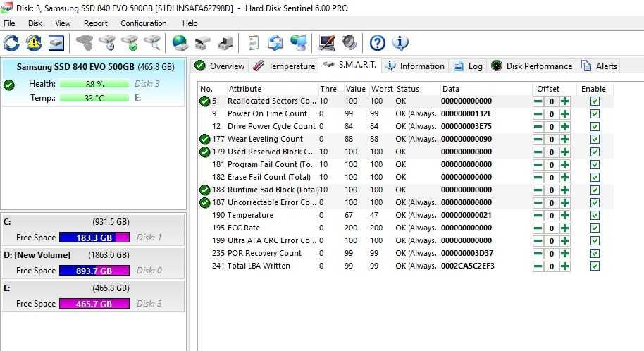Select the D: [New Volume] drive entry
The width and height of the screenshot is (644, 351).
(x=93, y=263)
